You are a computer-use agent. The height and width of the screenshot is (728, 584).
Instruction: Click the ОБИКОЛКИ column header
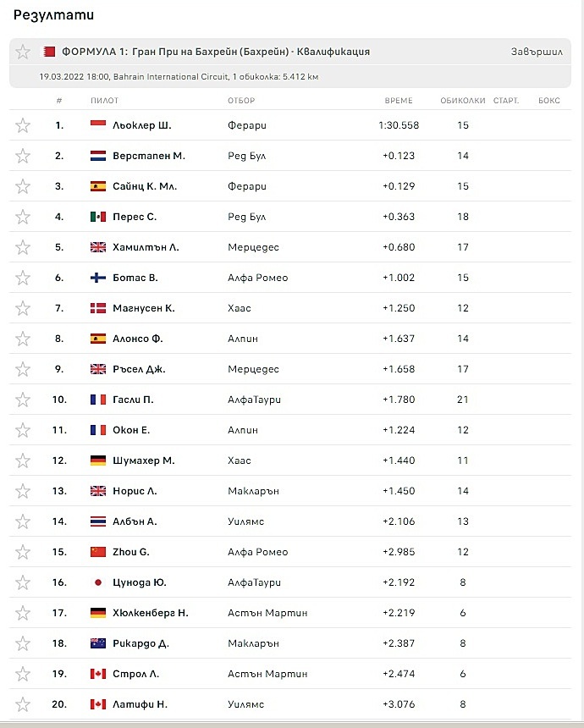pyautogui.click(x=463, y=100)
